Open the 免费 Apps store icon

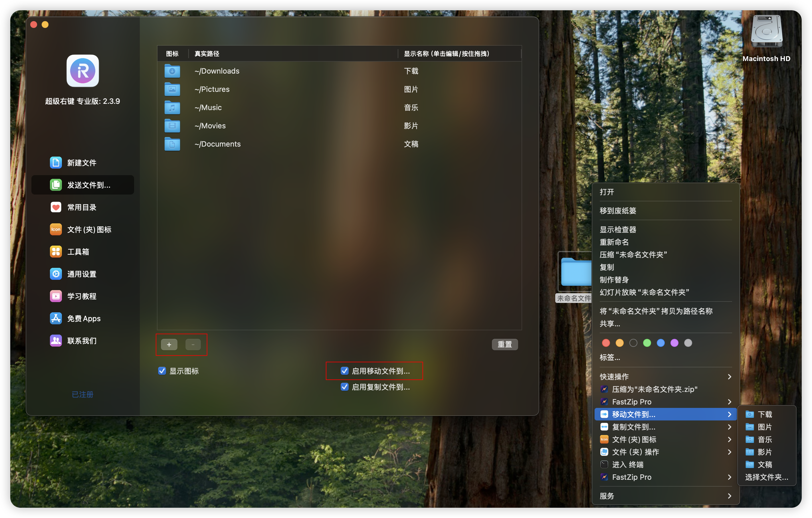tap(56, 319)
